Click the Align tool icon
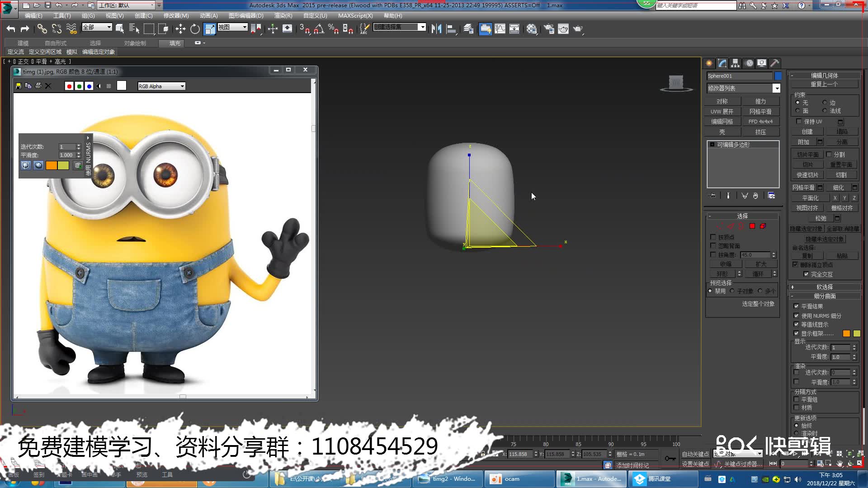This screenshot has height=488, width=868. point(451,29)
